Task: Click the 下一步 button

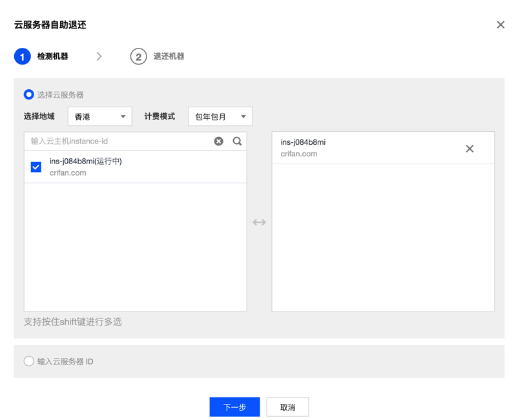Action: click(234, 407)
